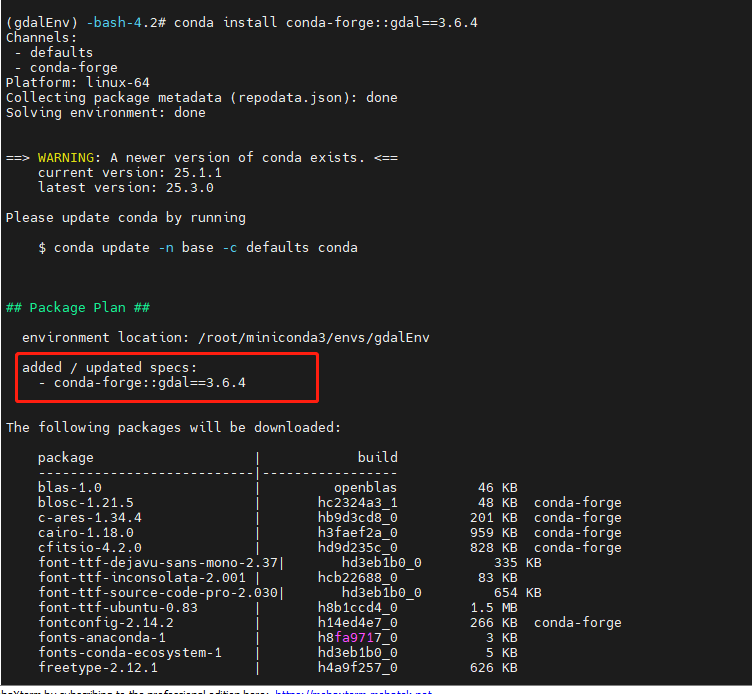Click 'Please update conda by running' text
The image size is (752, 694).
(126, 218)
